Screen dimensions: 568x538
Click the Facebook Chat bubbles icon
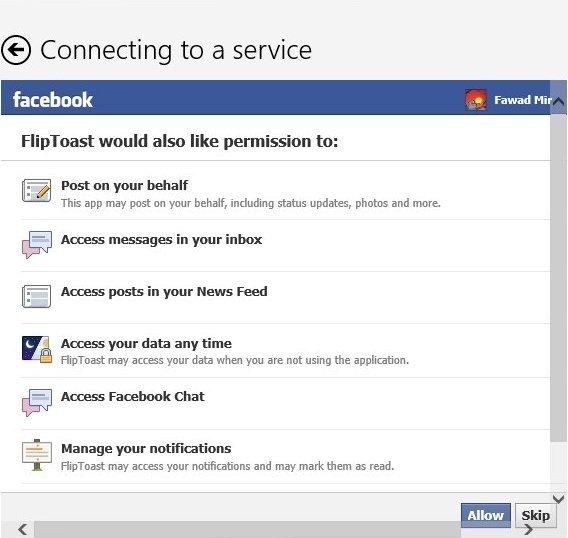37,403
